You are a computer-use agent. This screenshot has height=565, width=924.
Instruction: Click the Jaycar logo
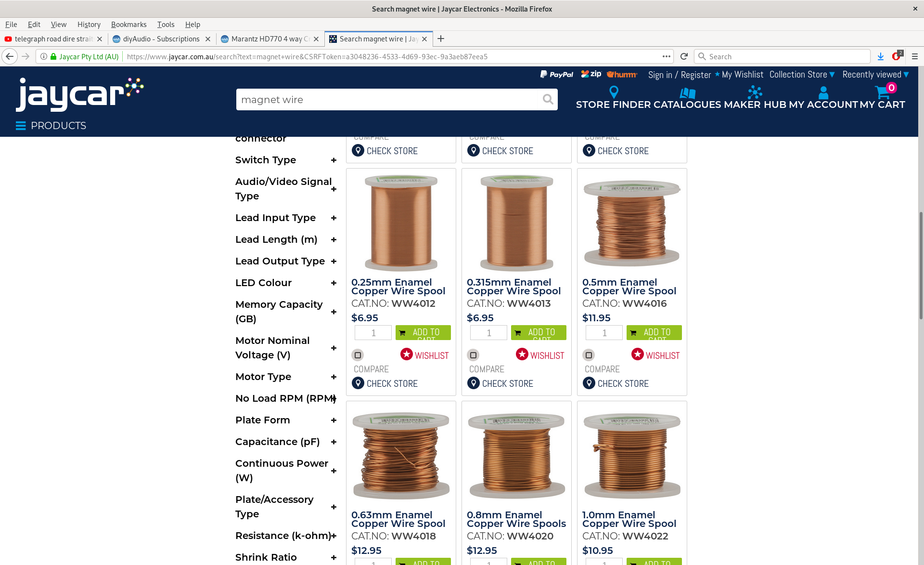[80, 94]
